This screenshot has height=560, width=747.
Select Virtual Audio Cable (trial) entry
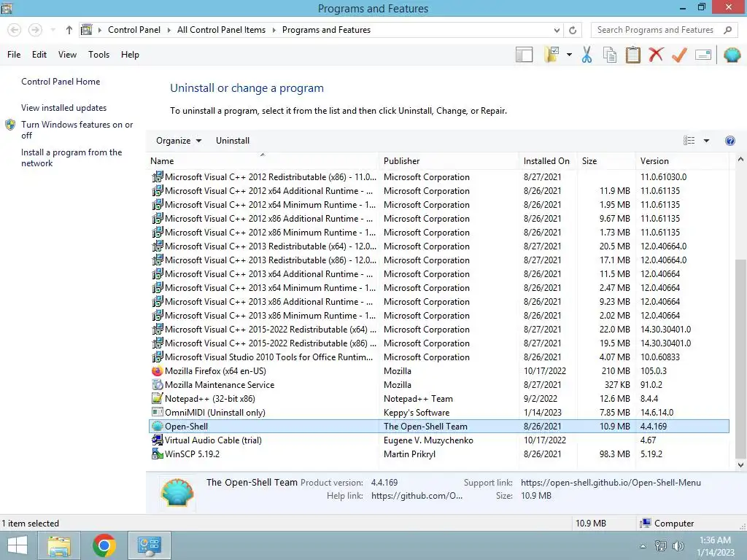(x=439, y=440)
